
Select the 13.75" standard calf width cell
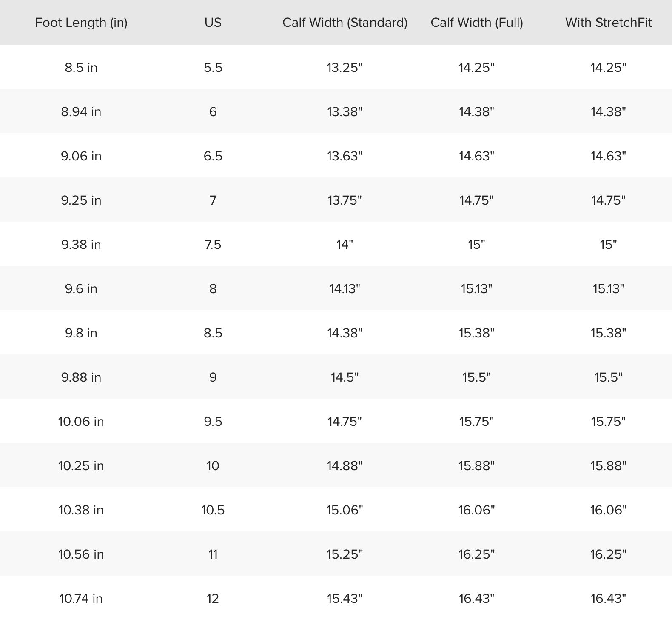point(345,200)
